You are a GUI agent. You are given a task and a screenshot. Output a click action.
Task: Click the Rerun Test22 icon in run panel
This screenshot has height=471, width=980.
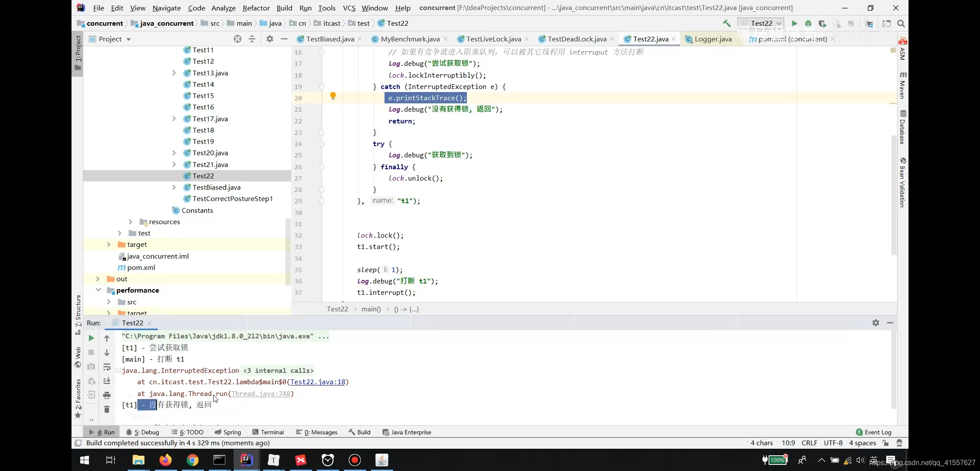click(90, 338)
